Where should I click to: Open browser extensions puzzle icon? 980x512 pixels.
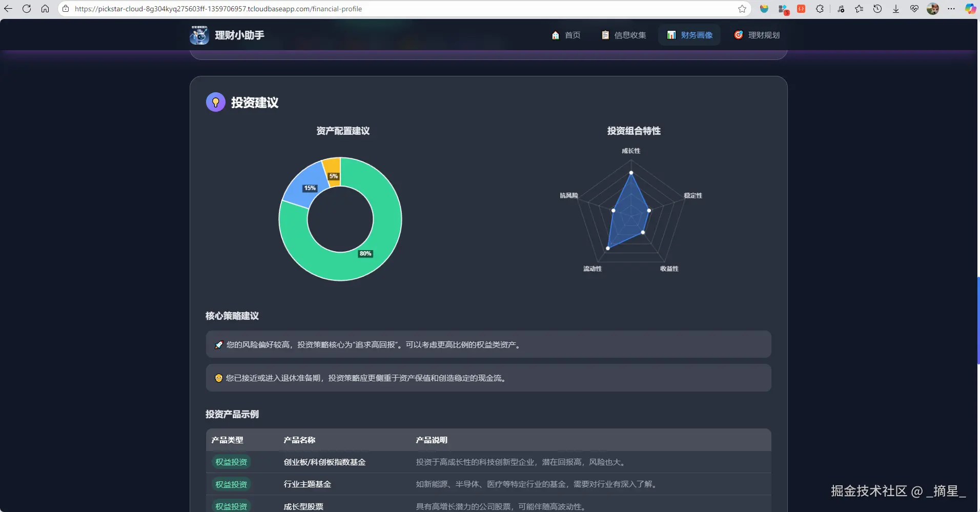[x=820, y=9]
